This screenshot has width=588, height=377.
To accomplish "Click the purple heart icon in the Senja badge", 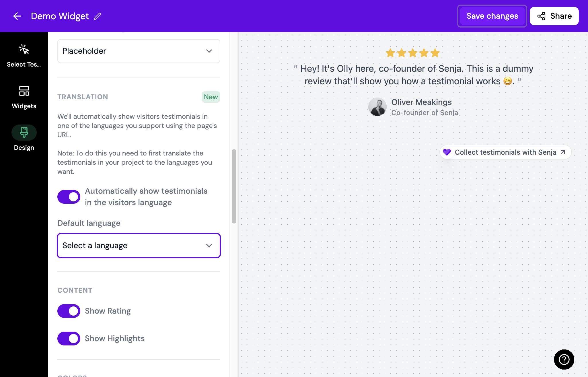I will tap(447, 152).
